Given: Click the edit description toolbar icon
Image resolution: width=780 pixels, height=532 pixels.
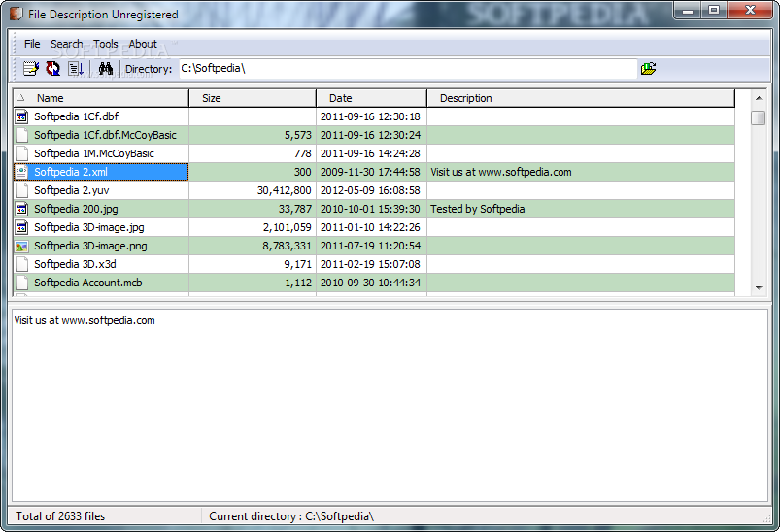Looking at the screenshot, I should (x=31, y=68).
